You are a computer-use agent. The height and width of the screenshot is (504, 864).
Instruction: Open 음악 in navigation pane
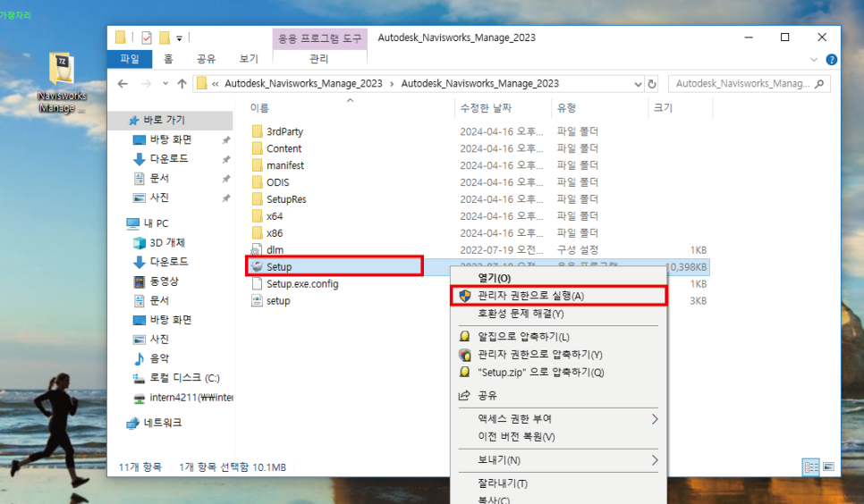(151, 358)
